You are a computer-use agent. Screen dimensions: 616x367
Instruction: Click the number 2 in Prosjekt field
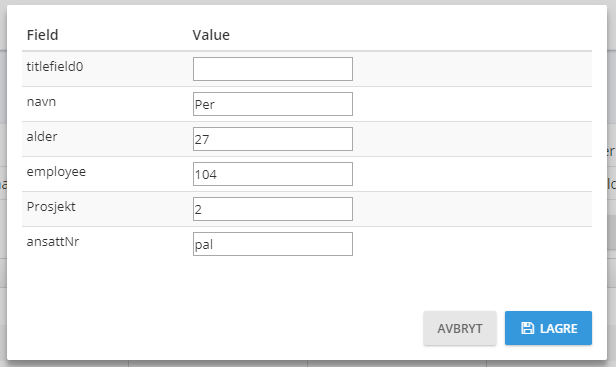click(198, 209)
